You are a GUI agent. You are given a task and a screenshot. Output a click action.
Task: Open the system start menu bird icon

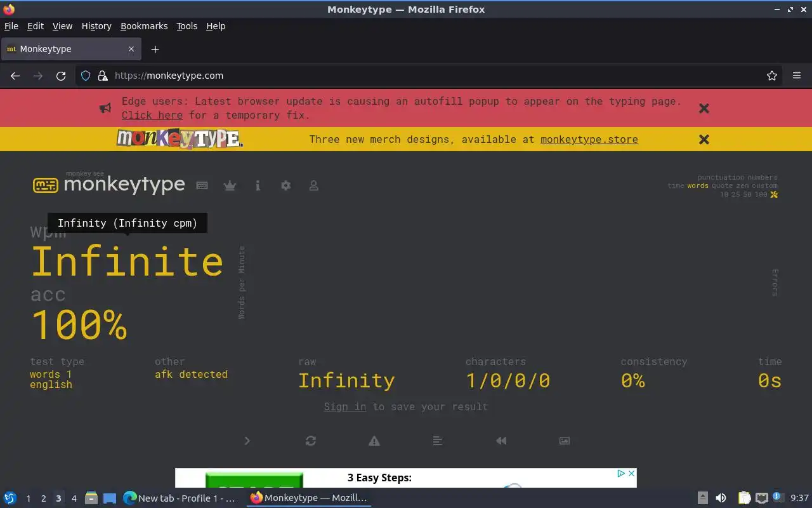point(10,498)
